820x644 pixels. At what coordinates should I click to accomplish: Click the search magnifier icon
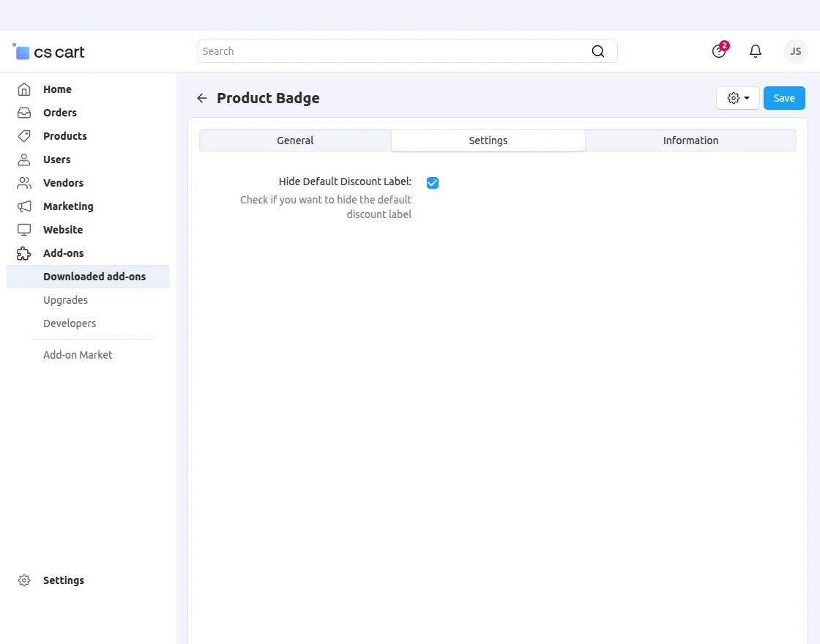coord(598,51)
